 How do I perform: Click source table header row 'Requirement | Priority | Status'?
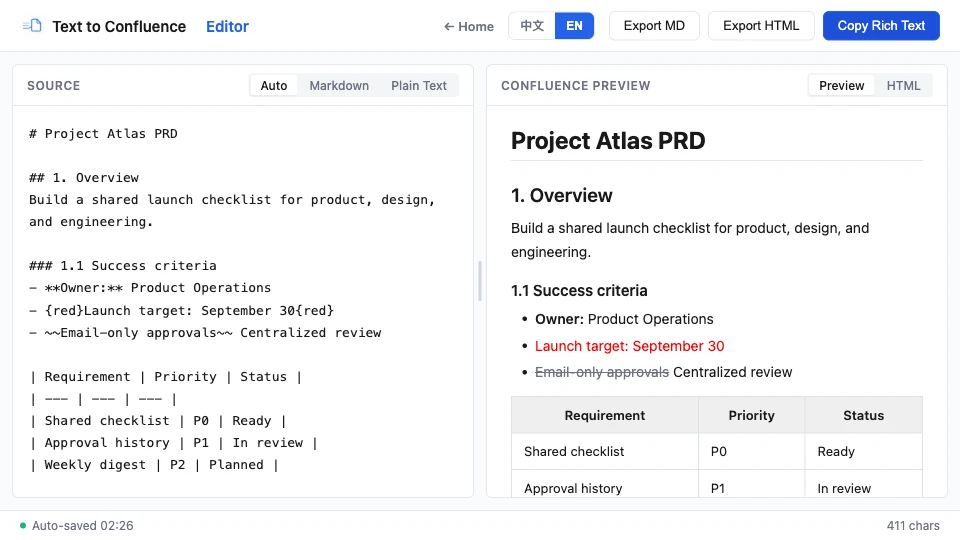point(165,377)
